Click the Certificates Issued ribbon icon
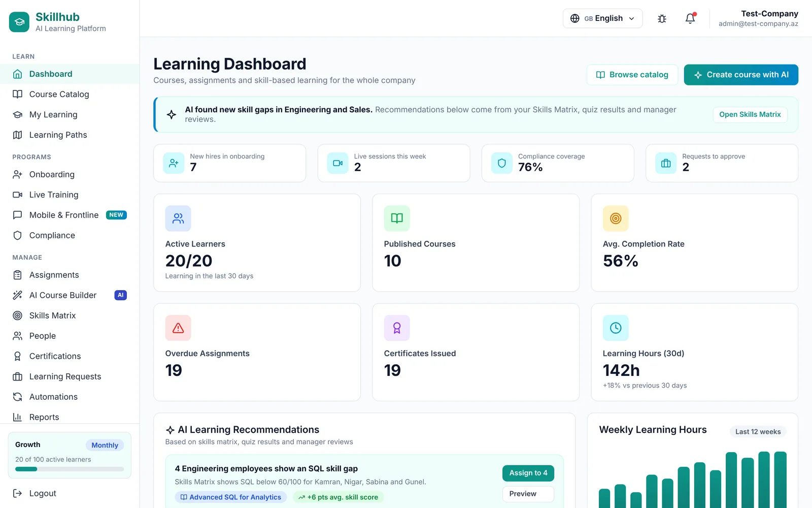812x508 pixels. click(x=397, y=328)
